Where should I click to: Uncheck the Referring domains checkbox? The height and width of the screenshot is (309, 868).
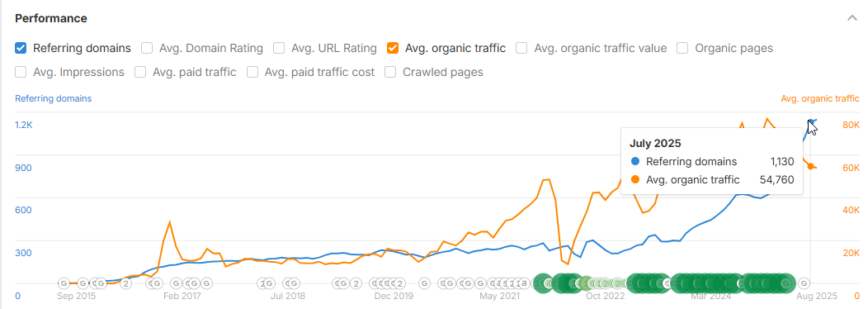coord(21,48)
